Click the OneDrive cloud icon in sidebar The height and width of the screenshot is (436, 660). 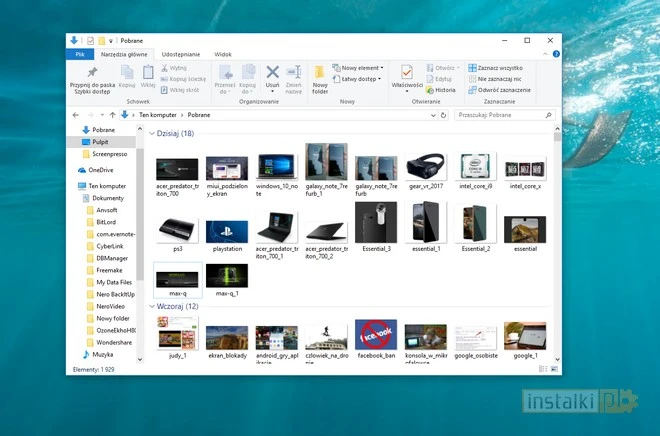click(82, 170)
